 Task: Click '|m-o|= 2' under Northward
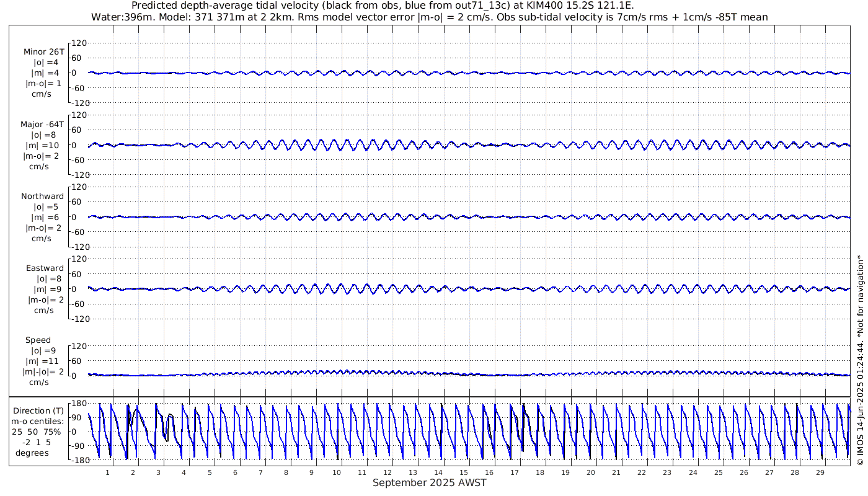(43, 228)
